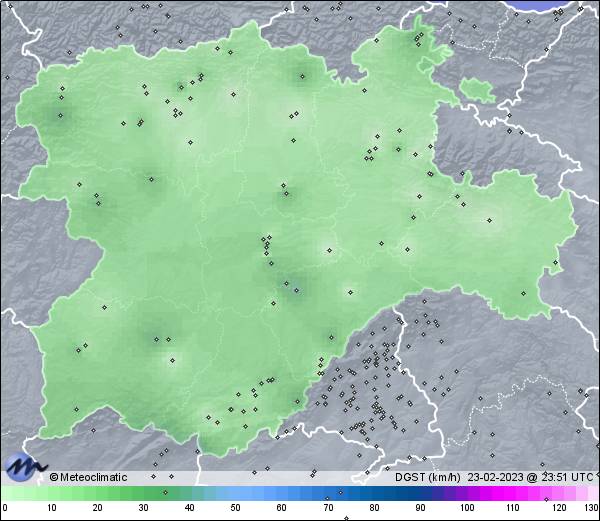Click the legend value 50
Image resolution: width=600 pixels, height=521 pixels.
click(x=235, y=508)
